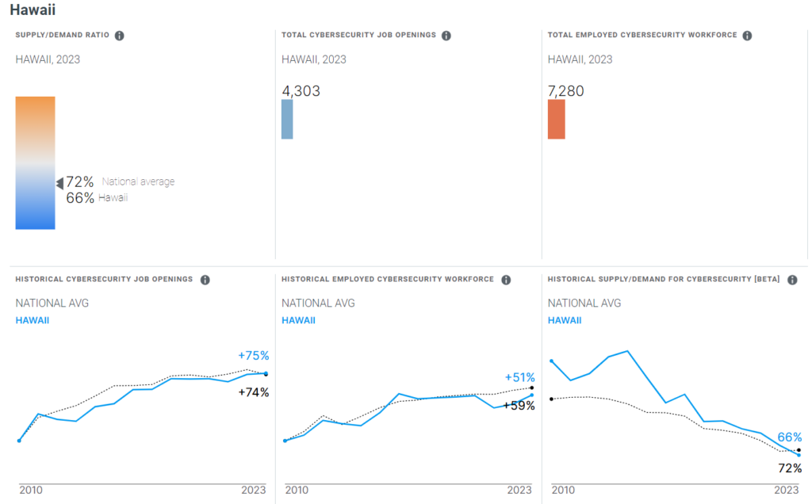The image size is (812, 504).
Task: Click the national average arrow marker on ratio bar
Action: (59, 183)
